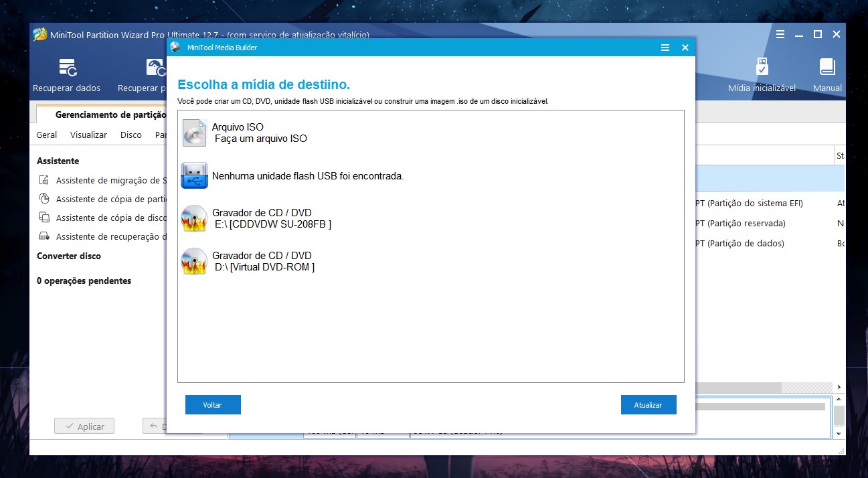Select the E:\ CDDVDW SU-208FB burner icon
868x478 pixels.
(x=194, y=219)
